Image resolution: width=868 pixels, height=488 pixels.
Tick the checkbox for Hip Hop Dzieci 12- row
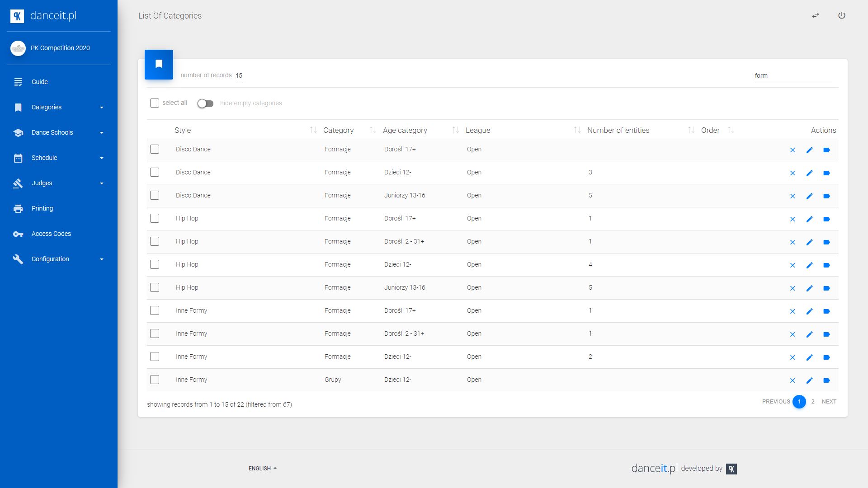click(x=155, y=264)
